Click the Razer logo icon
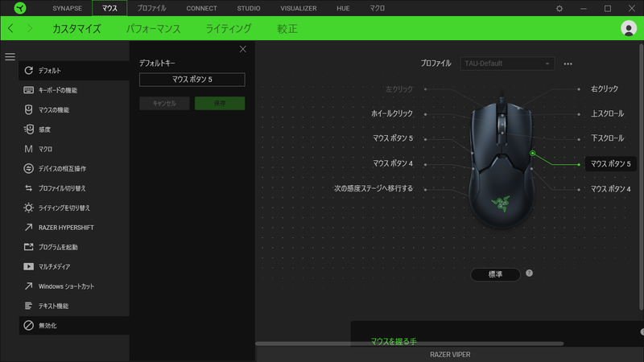 (19, 8)
